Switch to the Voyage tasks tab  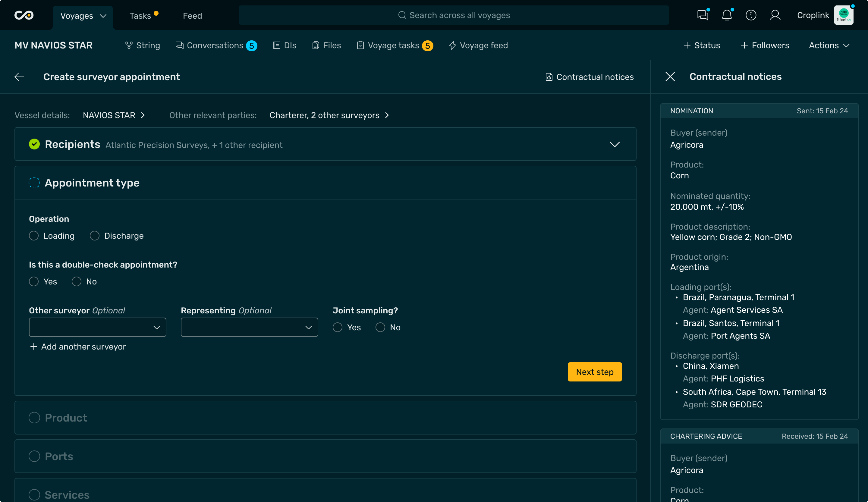(394, 45)
